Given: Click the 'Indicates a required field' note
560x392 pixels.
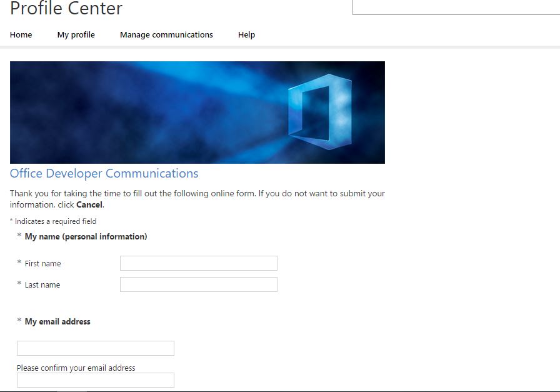Looking at the screenshot, I should [53, 221].
